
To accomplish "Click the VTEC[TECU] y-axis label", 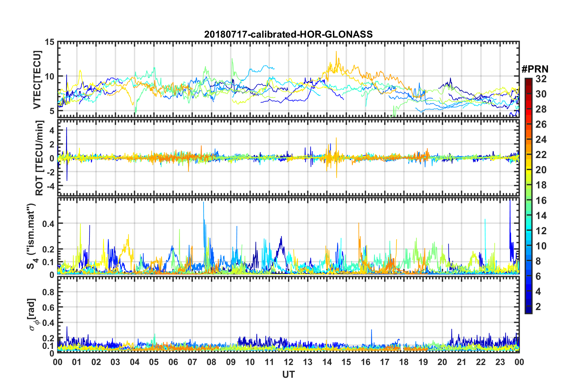I will click(x=37, y=80).
